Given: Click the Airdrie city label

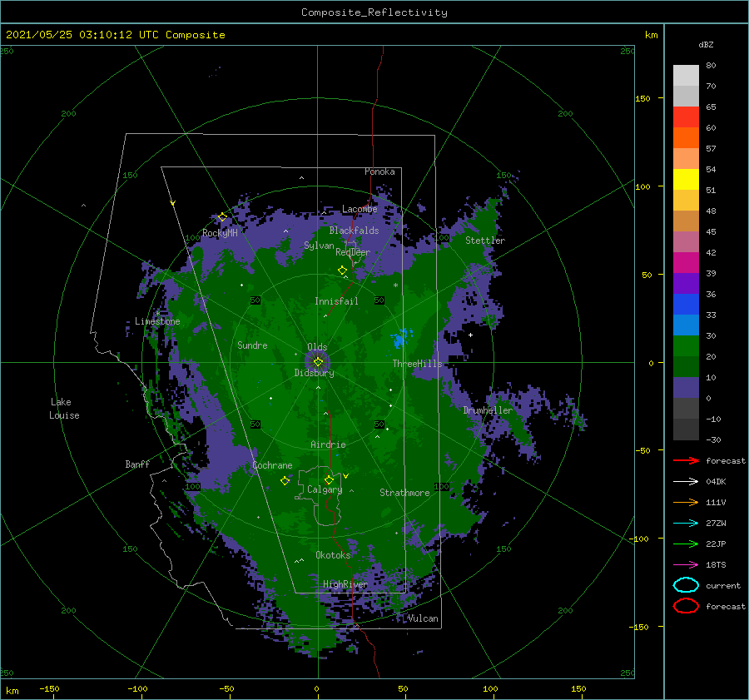Looking at the screenshot, I should coord(328,444).
